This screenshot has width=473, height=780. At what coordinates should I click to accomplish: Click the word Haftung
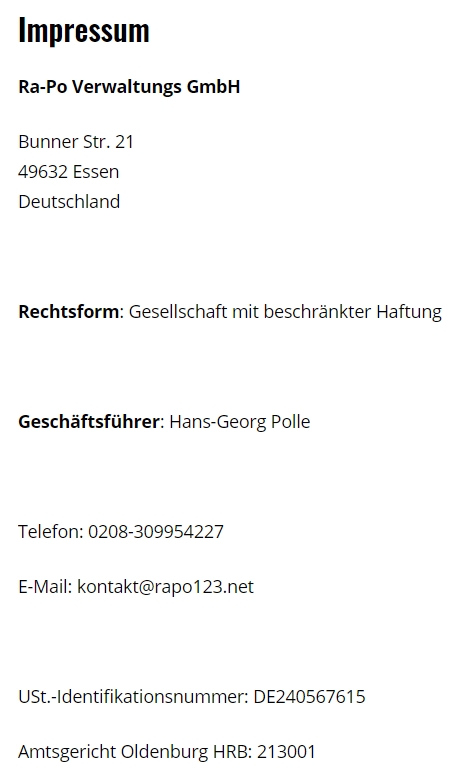pos(409,312)
